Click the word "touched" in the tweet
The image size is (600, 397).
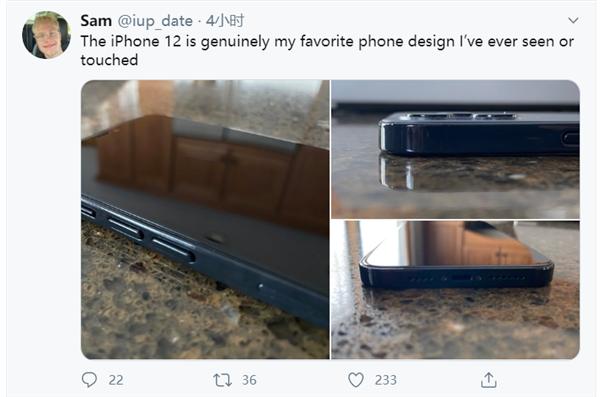tap(109, 60)
